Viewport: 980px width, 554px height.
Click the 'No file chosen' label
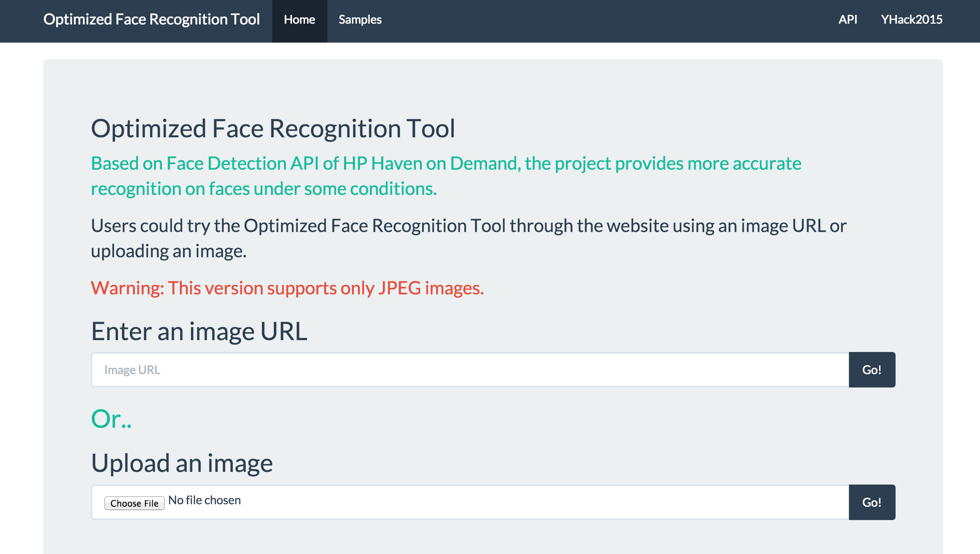coord(204,500)
